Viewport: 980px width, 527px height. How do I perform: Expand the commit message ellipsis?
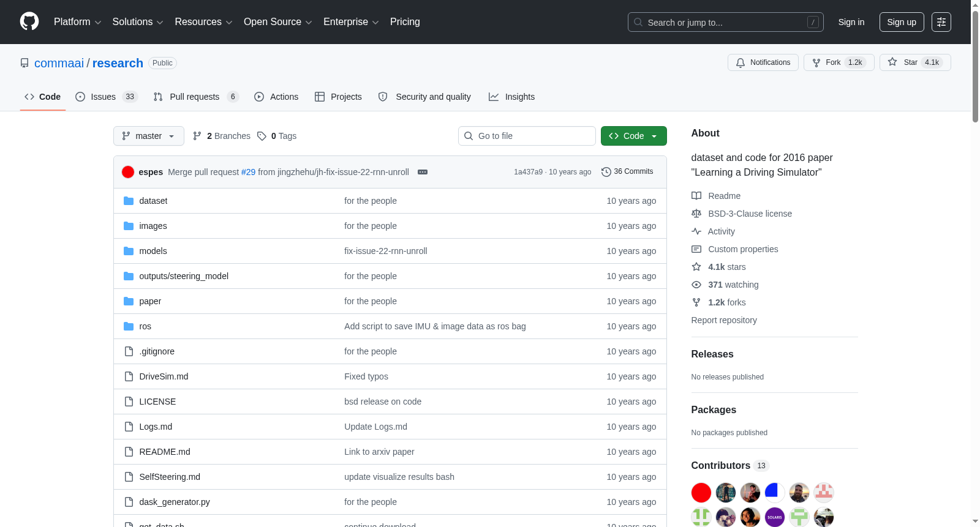point(423,172)
